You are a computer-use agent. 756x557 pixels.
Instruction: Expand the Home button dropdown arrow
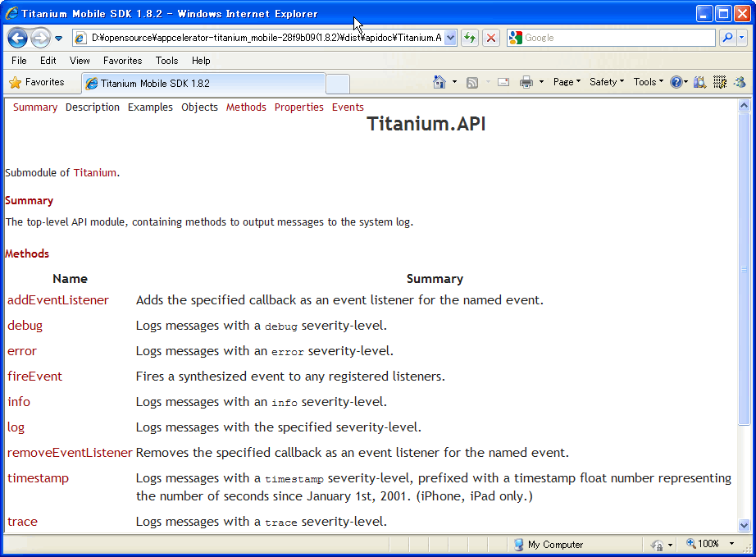[454, 83]
